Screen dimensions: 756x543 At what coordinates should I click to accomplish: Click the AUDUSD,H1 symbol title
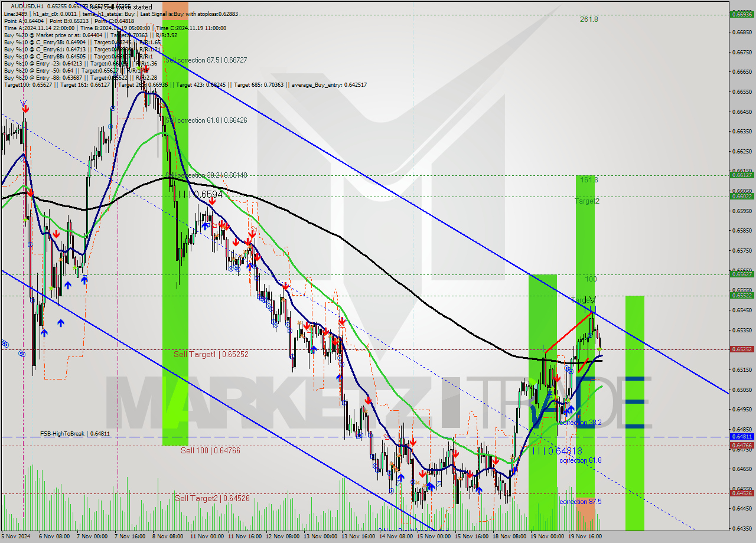(x=27, y=6)
